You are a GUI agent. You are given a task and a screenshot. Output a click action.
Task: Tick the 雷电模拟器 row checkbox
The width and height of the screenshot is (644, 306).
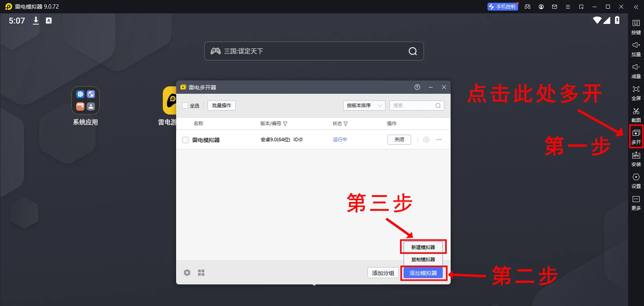[x=185, y=139]
